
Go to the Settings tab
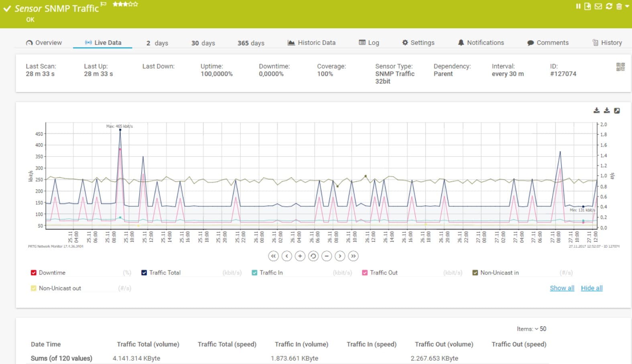tap(418, 43)
